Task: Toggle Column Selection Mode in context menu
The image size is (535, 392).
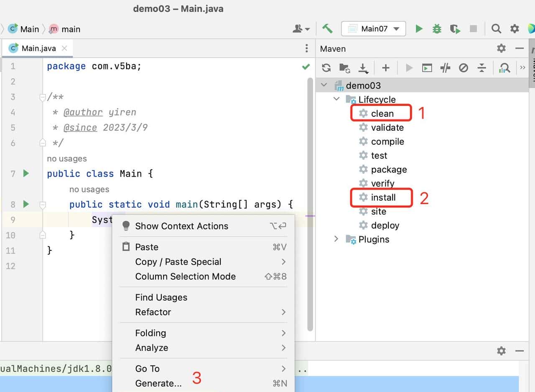Action: 185,276
